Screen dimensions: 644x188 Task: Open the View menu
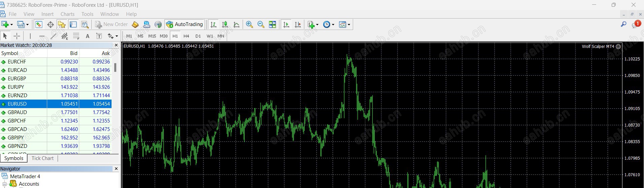click(29, 14)
